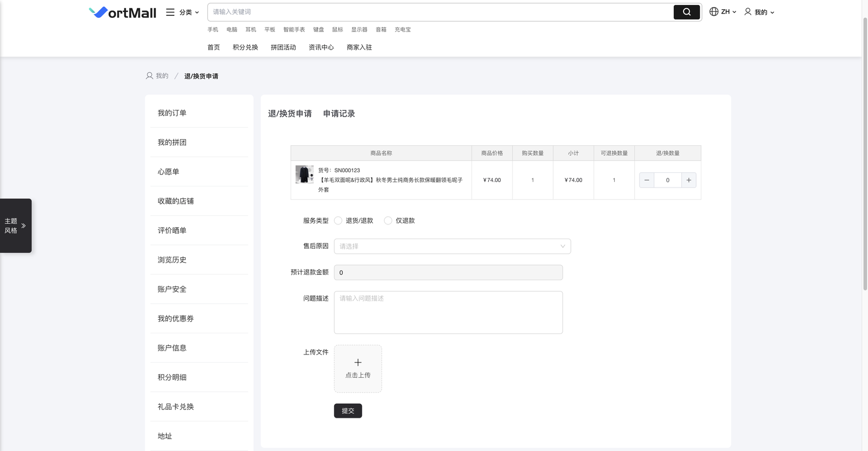Open the 售后原因 dropdown
This screenshot has width=868, height=451.
[452, 246]
